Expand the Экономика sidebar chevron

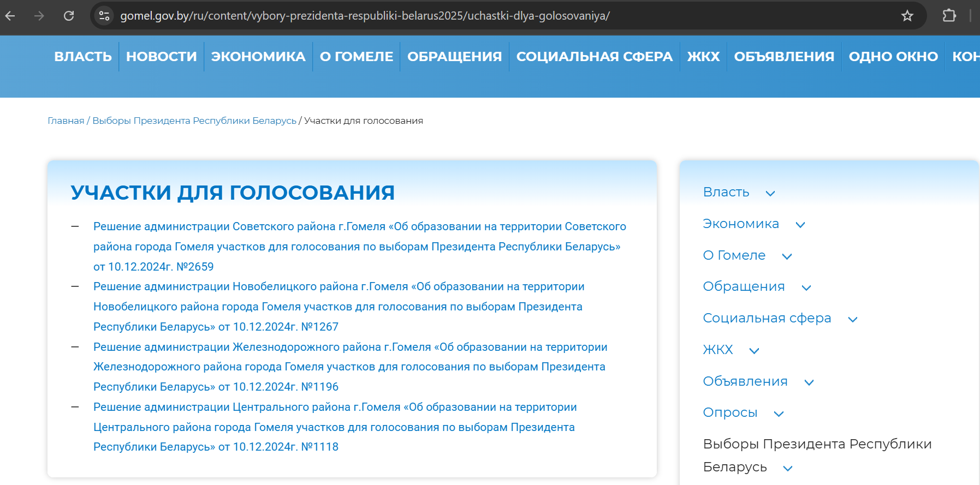[x=800, y=225]
